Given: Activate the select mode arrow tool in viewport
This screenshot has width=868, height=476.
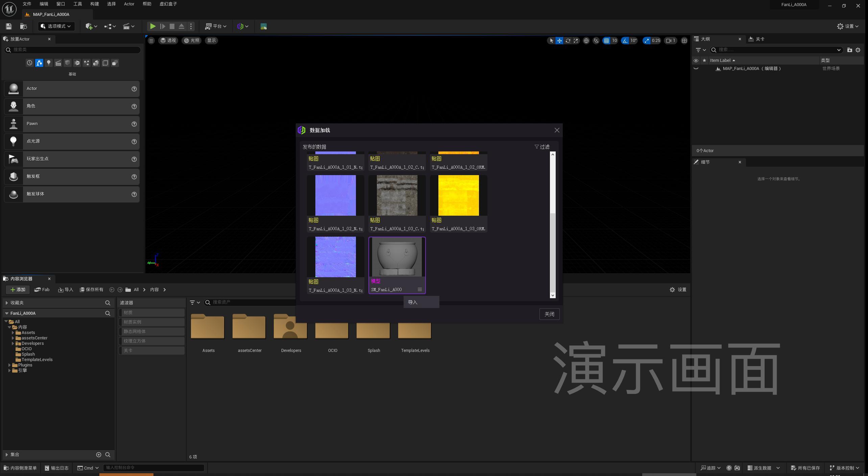Looking at the screenshot, I should point(551,41).
